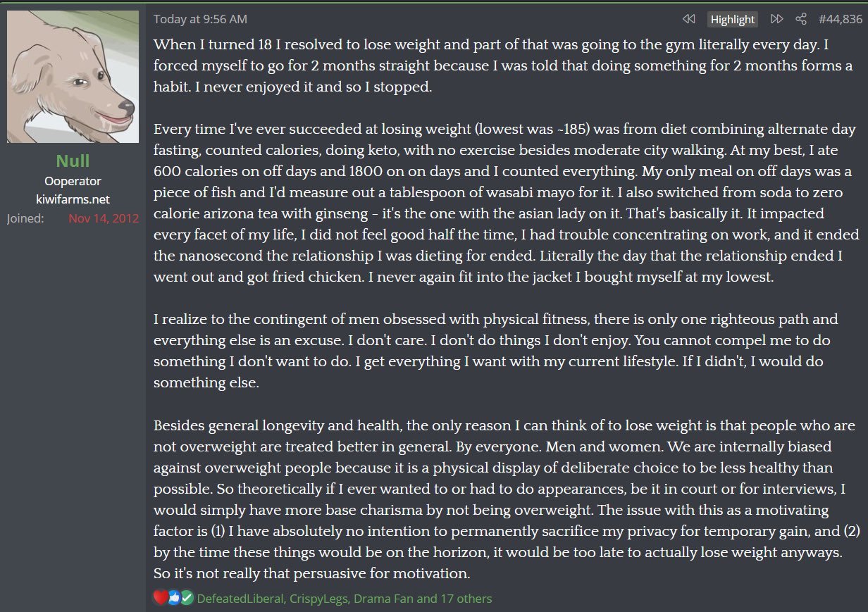Click the Ooperator user title

73,181
